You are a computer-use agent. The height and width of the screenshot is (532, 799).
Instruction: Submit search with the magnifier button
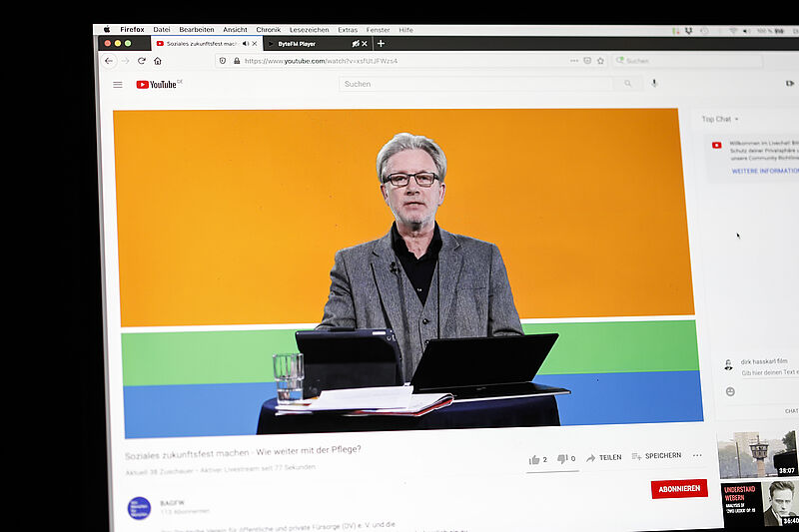click(x=628, y=84)
